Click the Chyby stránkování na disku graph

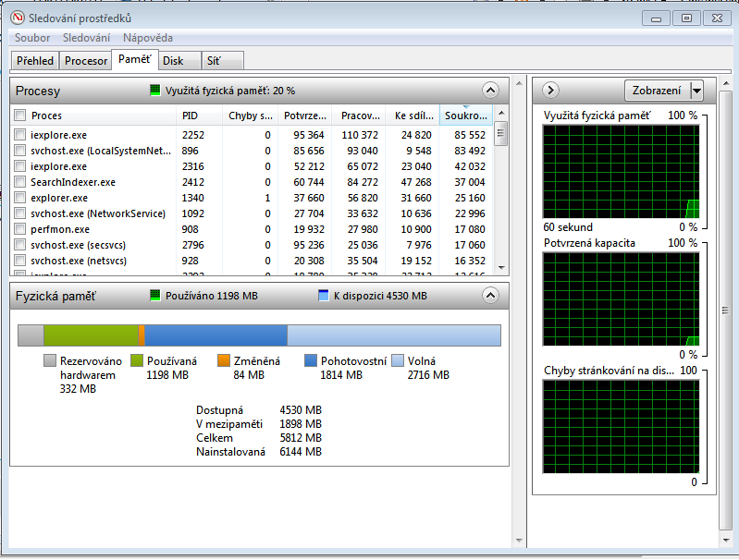(621, 427)
